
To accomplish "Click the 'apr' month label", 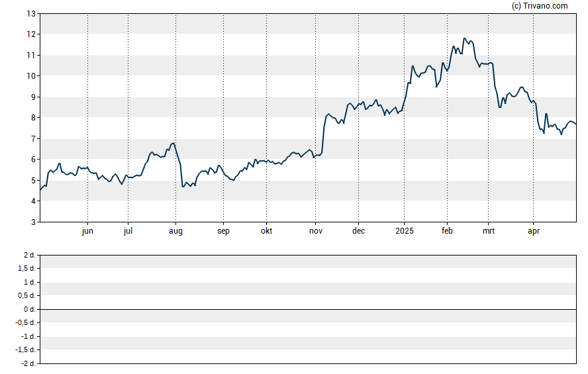I will pos(534,231).
